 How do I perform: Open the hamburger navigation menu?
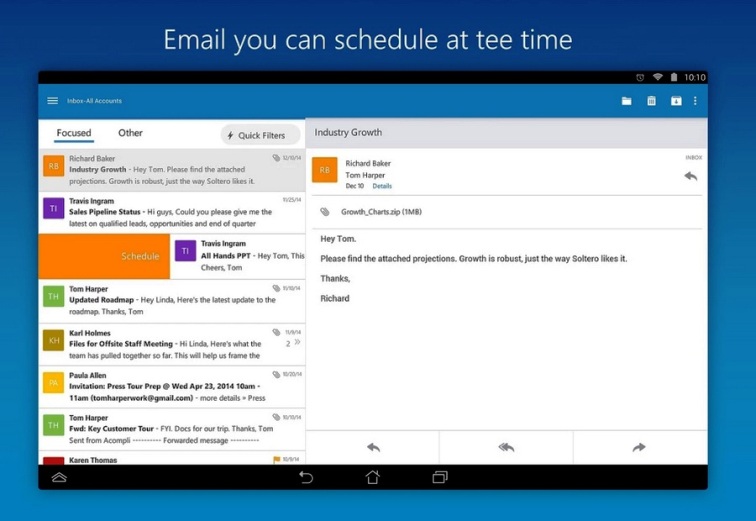pos(53,100)
